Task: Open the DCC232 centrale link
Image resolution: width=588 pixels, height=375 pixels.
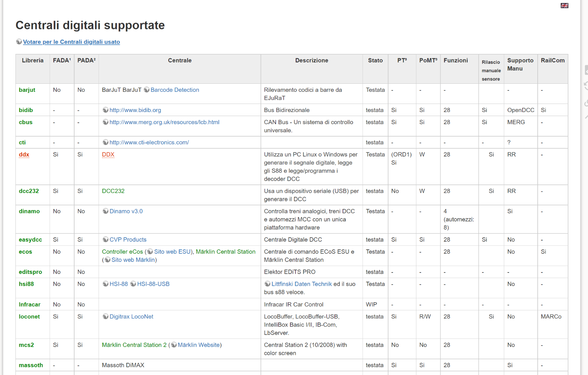Action: pos(113,191)
